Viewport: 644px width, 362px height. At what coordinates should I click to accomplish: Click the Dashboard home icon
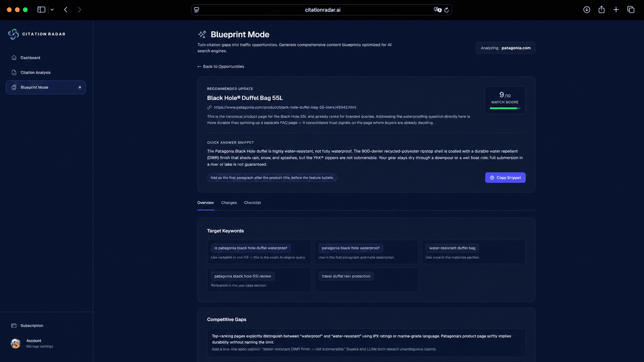(x=14, y=58)
